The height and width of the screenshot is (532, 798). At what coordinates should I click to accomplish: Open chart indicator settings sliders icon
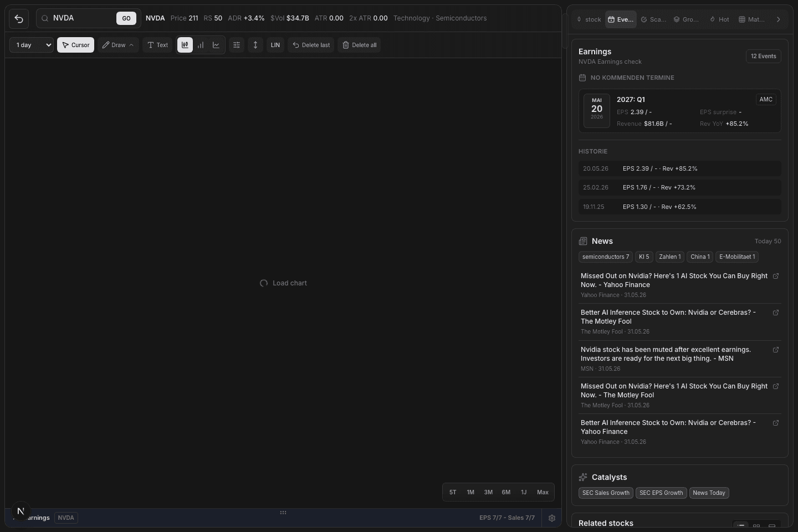(x=237, y=45)
